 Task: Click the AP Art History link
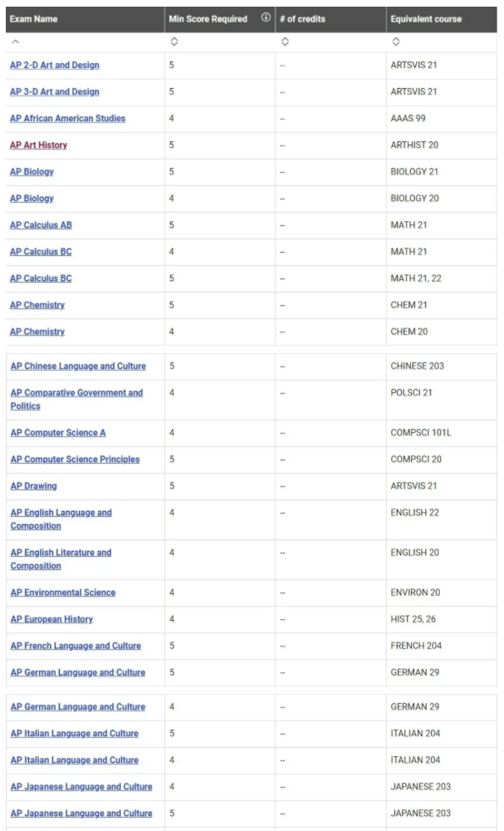point(39,145)
